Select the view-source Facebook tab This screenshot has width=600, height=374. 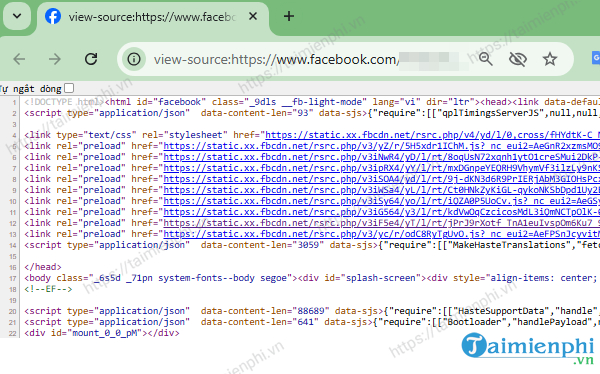153,17
